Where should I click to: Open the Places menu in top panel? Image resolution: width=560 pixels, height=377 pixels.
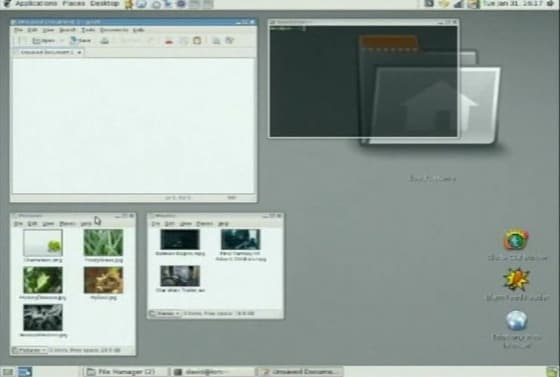click(x=74, y=4)
